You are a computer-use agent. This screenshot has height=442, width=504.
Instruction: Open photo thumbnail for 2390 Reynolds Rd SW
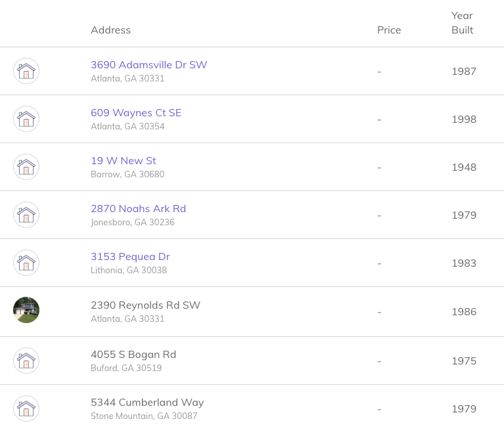click(x=26, y=310)
